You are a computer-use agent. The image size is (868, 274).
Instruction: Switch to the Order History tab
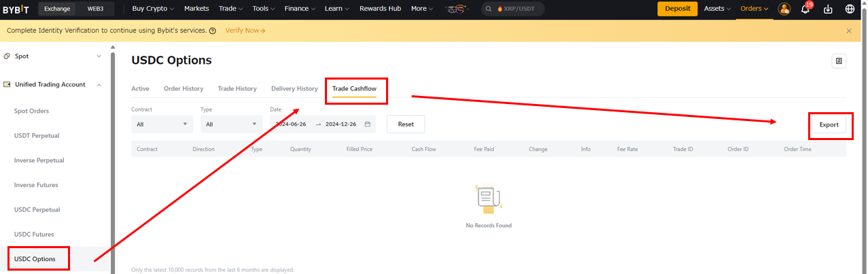(184, 88)
